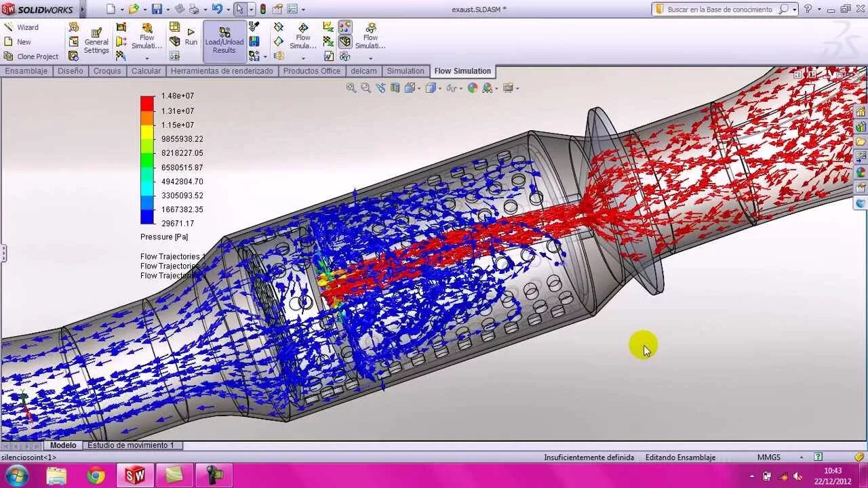Run the flow simulation solver
868x488 pixels.
coord(191,37)
